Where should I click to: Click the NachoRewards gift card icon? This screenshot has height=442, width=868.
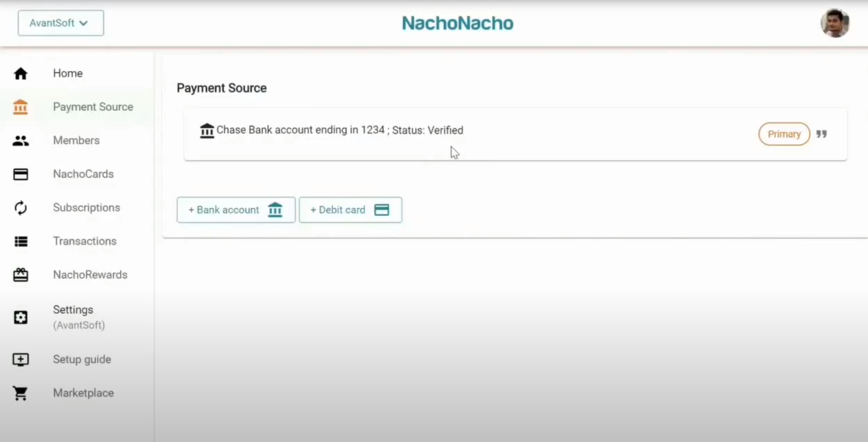(x=20, y=275)
